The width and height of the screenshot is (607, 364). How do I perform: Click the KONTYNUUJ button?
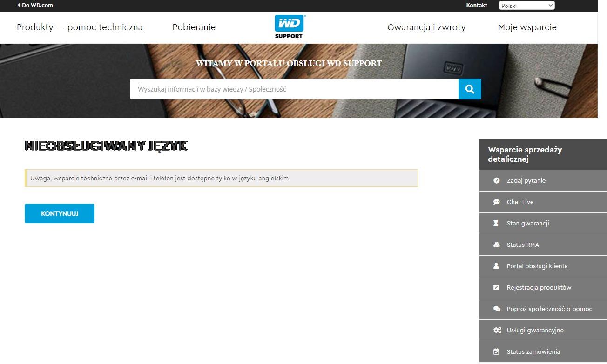coord(60,213)
